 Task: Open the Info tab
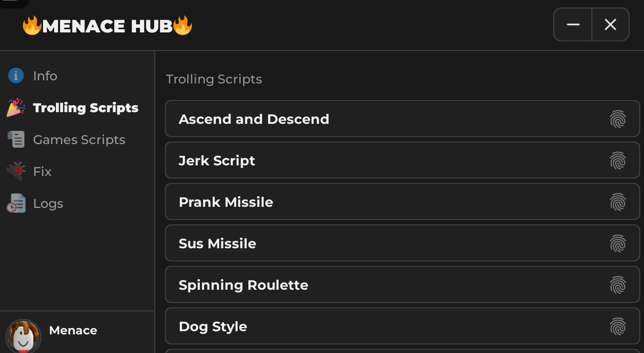(45, 76)
